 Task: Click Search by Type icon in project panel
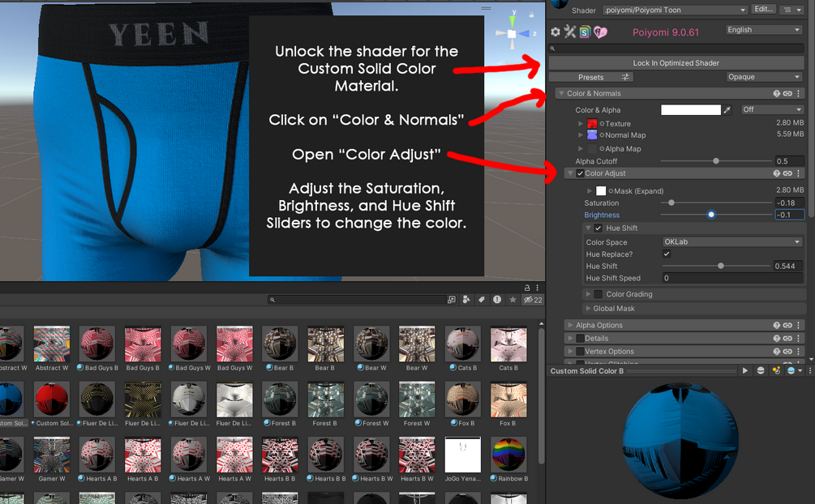coord(466,300)
